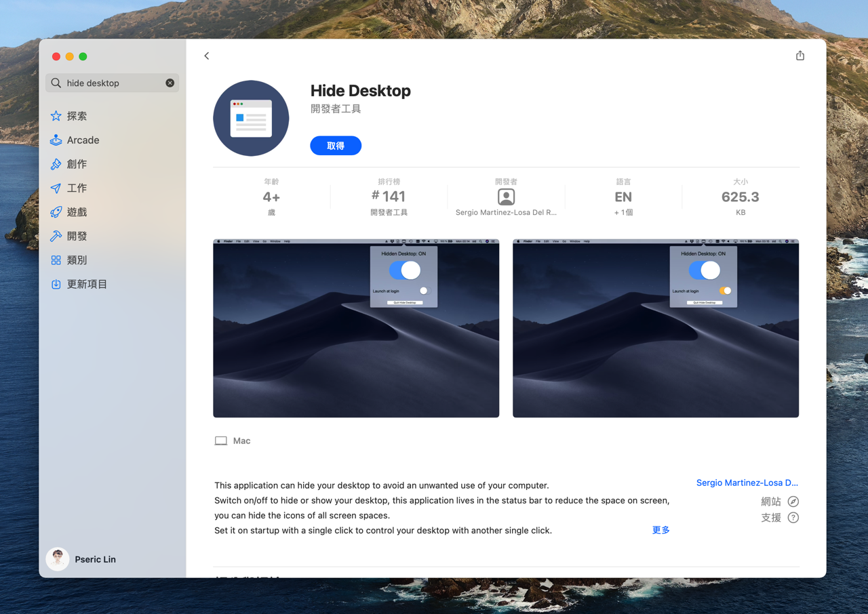Open the 網站 website link
Viewport: 868px width, 614px height.
771,502
